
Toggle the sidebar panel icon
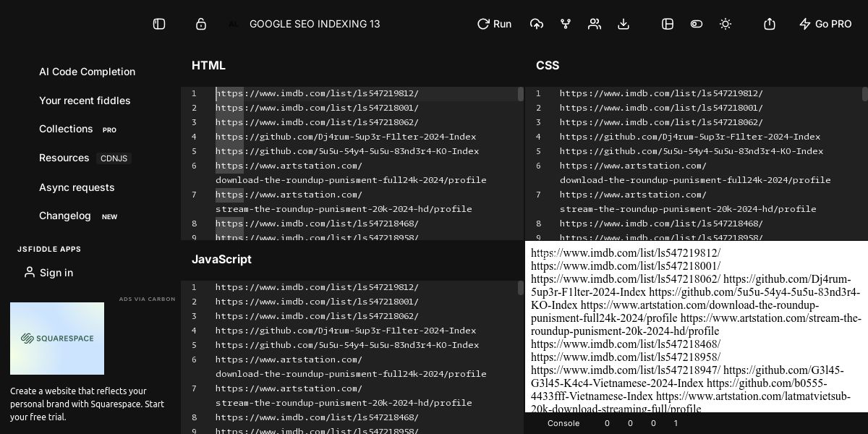(x=159, y=24)
